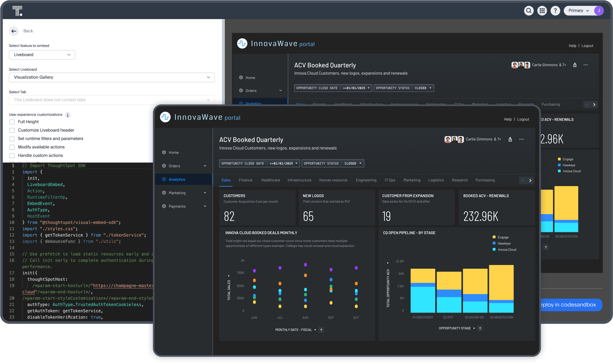Open Opportunity Status filter in front portal

tap(333, 163)
